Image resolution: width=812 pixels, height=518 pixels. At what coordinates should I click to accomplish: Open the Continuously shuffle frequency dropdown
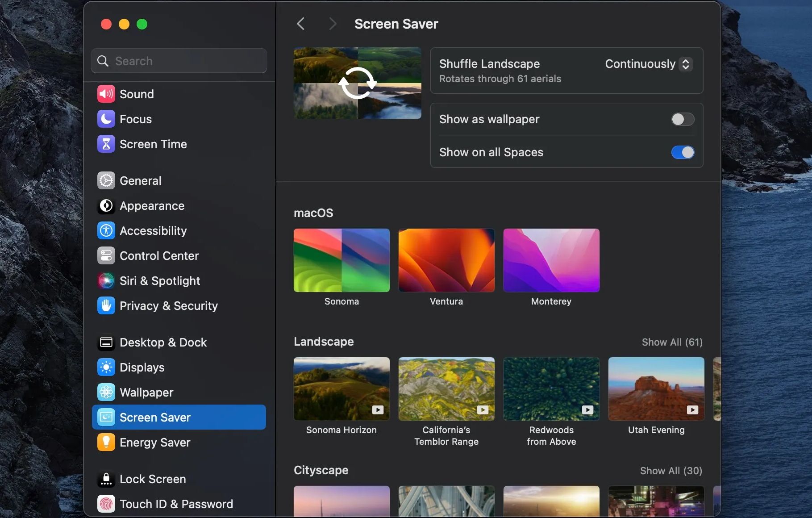click(x=647, y=64)
